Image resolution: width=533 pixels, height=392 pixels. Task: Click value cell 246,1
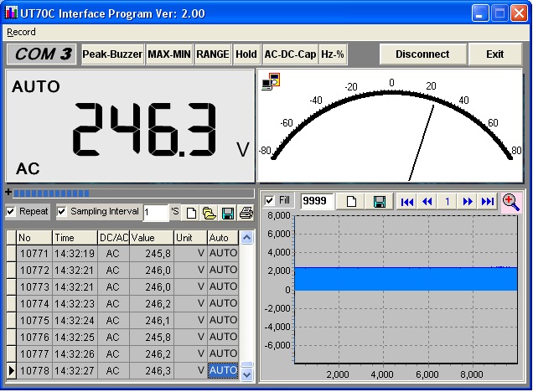pos(152,320)
